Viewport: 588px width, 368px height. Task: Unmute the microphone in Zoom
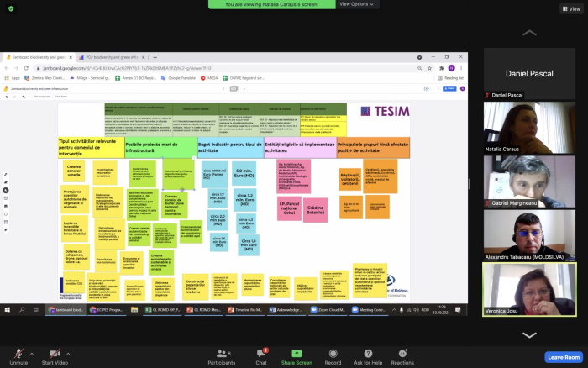pos(18,357)
